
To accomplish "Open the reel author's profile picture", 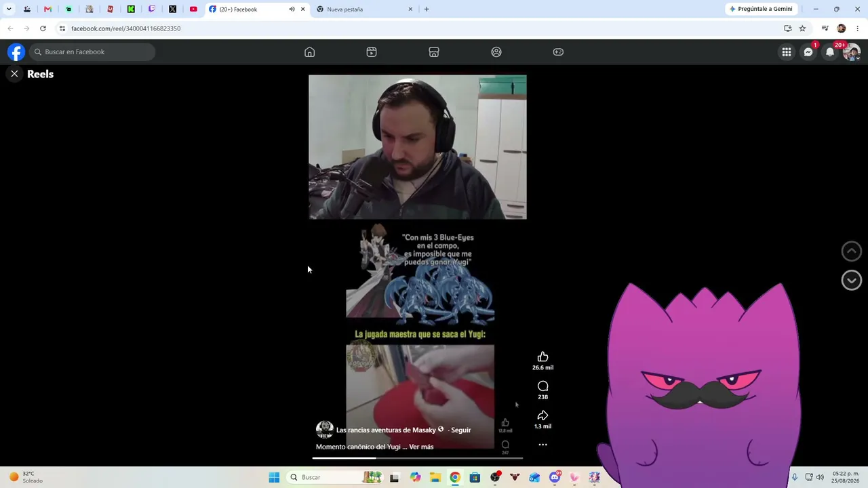I will click(324, 430).
